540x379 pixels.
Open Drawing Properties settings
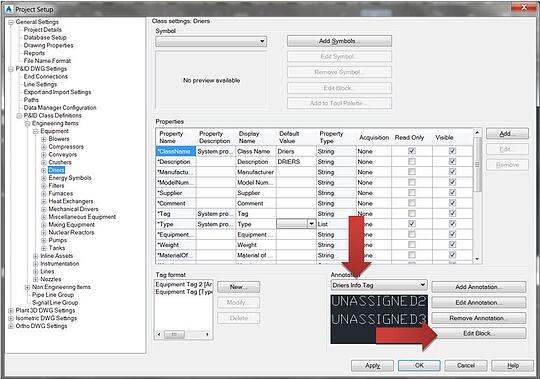tap(49, 45)
